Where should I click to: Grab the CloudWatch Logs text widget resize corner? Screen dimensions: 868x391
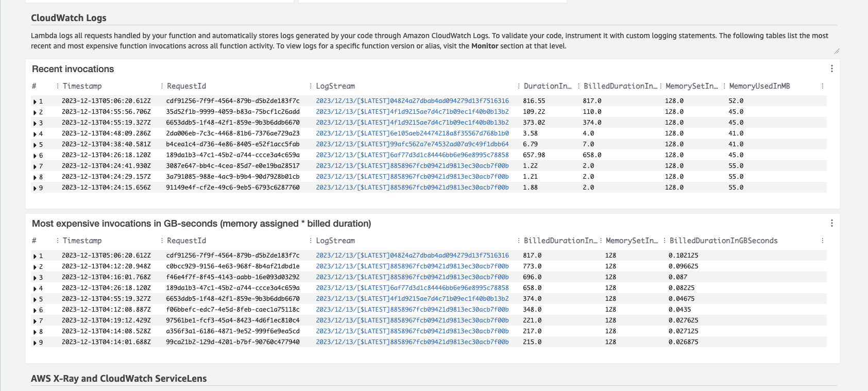coord(837,51)
